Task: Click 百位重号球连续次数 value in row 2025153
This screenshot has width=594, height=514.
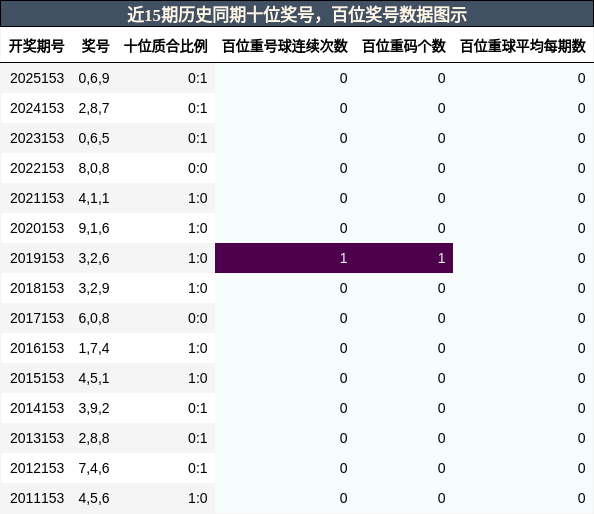Action: [x=343, y=78]
